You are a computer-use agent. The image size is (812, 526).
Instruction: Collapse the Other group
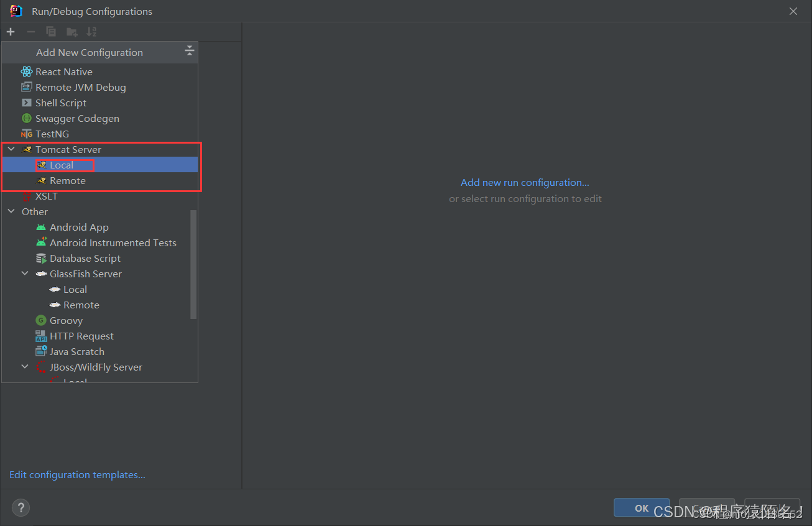click(x=11, y=211)
